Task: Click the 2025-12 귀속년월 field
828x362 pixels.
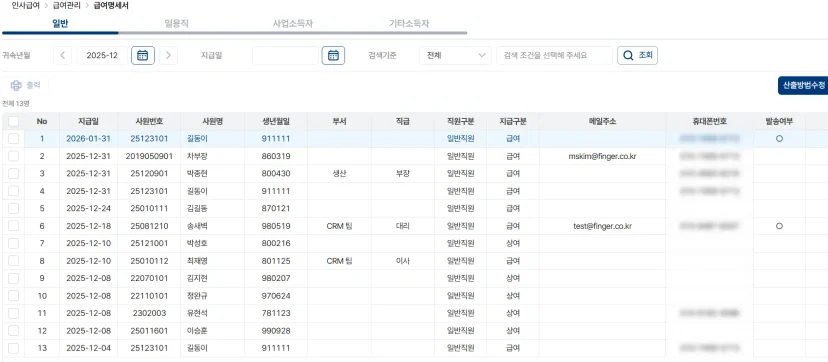Action: pyautogui.click(x=102, y=55)
